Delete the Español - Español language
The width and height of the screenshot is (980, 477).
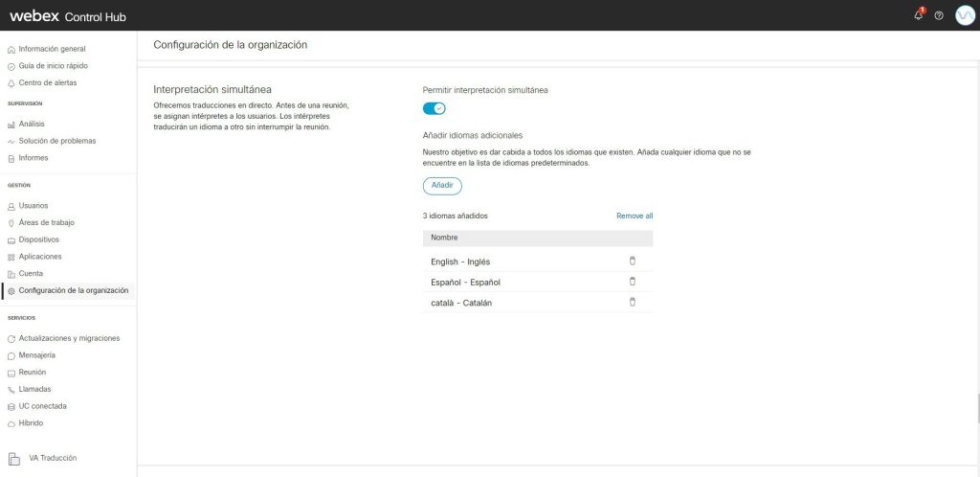(x=632, y=282)
